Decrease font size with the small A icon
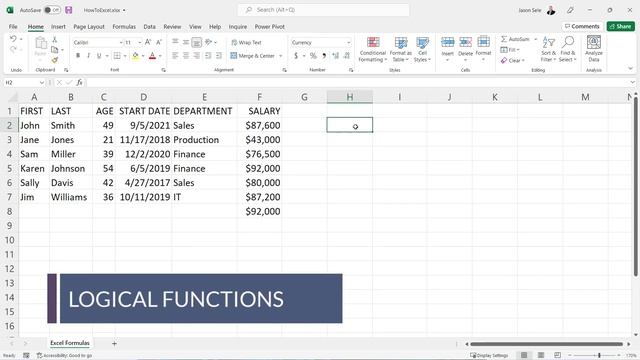Image resolution: width=640 pixels, height=360 pixels. point(159,42)
